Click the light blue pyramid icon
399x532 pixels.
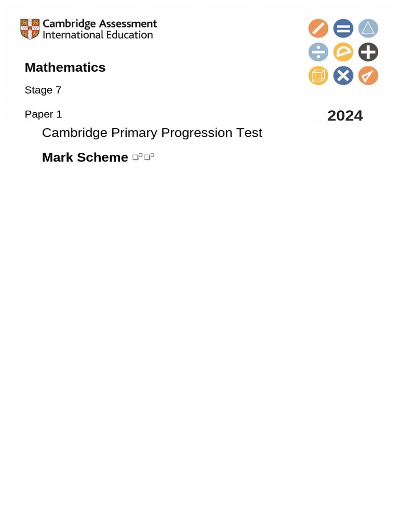click(368, 29)
